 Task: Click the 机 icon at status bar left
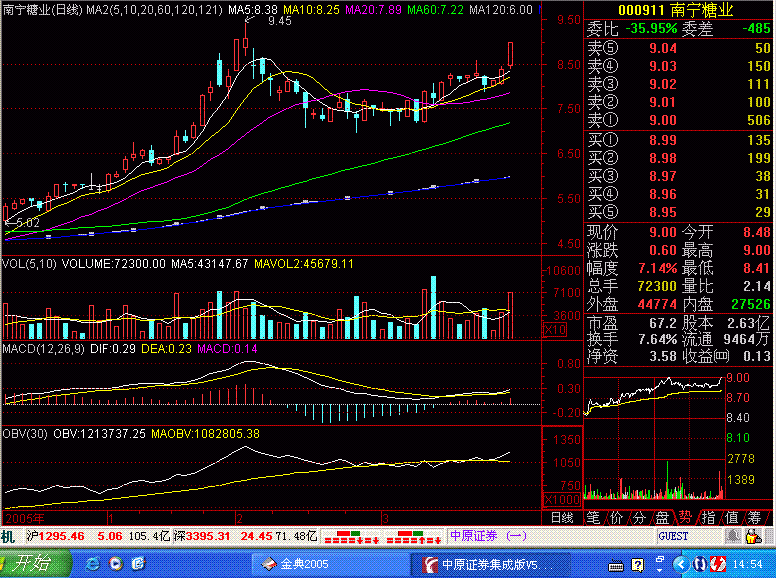pos(8,536)
